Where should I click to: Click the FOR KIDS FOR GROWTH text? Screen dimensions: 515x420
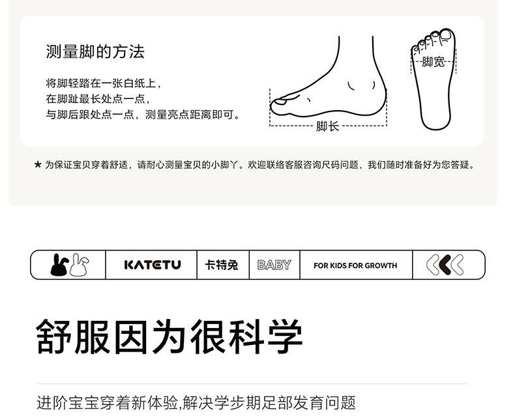tap(355, 265)
